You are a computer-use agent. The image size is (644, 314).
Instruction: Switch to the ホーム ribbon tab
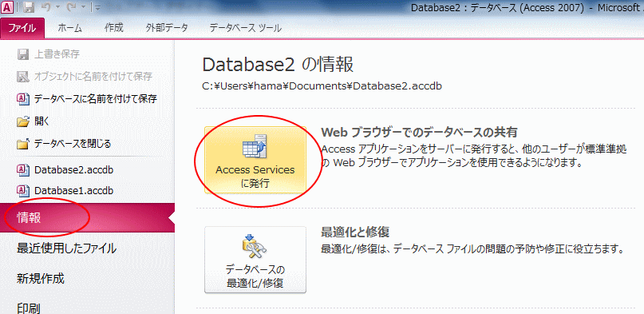69,28
